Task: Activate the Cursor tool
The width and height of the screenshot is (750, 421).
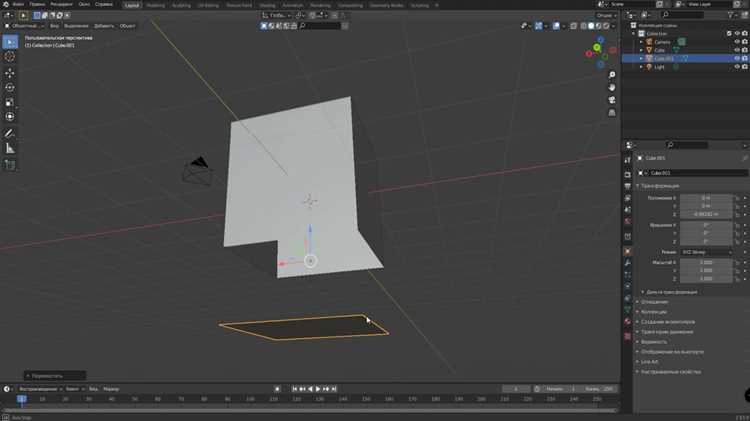Action: [x=10, y=57]
